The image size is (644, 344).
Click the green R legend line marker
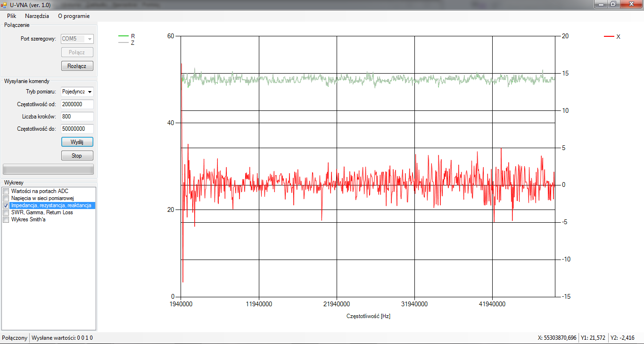click(x=123, y=36)
